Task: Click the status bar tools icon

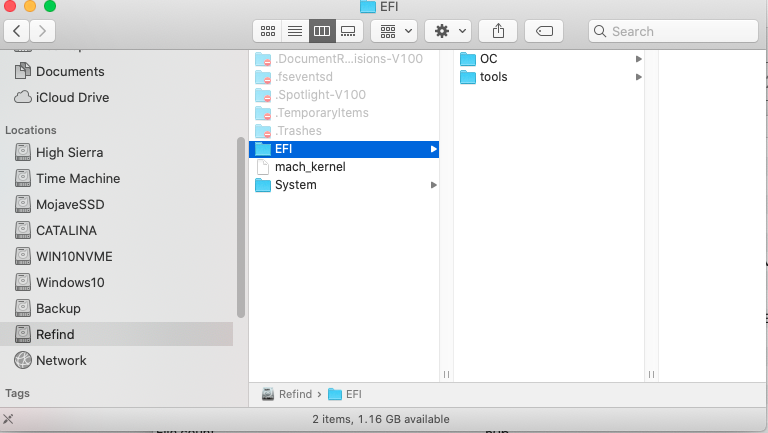Action: click(x=8, y=419)
